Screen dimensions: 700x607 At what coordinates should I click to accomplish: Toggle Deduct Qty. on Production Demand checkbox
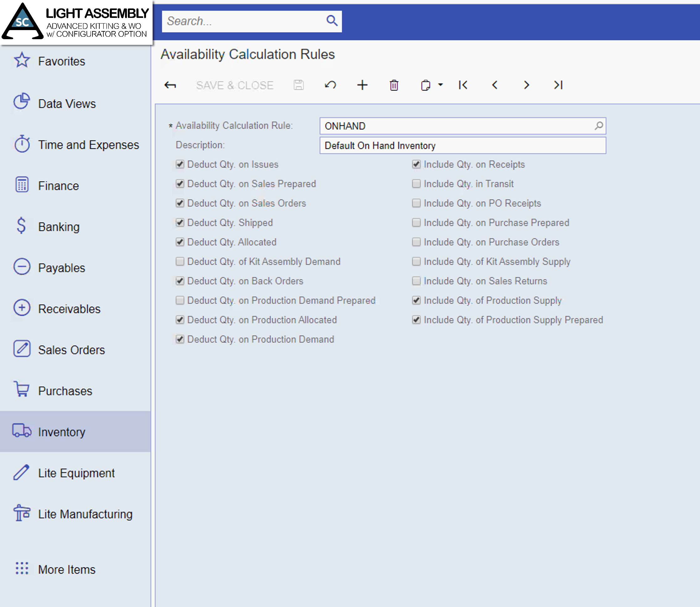click(x=180, y=339)
